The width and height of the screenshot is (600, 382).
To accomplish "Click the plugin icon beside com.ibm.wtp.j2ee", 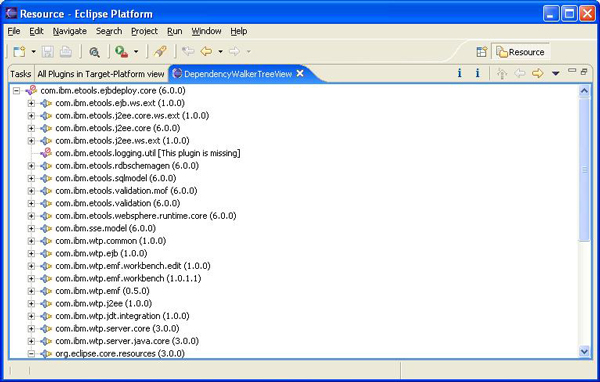I will 46,304.
